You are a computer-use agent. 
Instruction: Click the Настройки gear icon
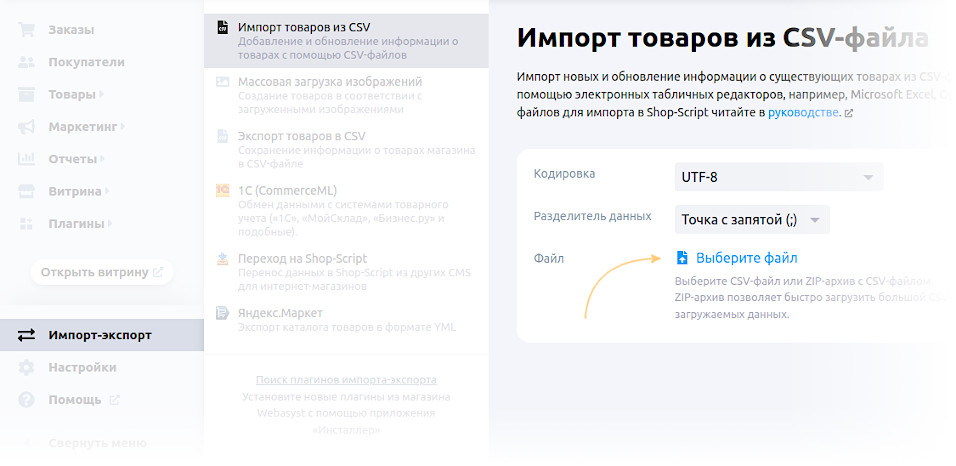tap(26, 368)
